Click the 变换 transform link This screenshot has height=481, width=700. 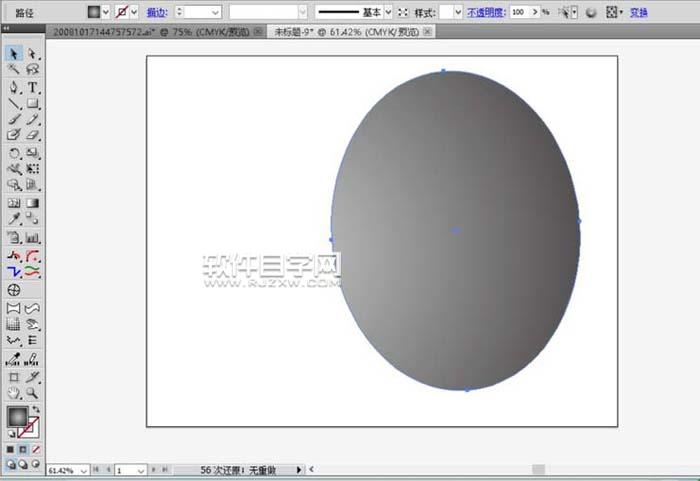(x=638, y=13)
